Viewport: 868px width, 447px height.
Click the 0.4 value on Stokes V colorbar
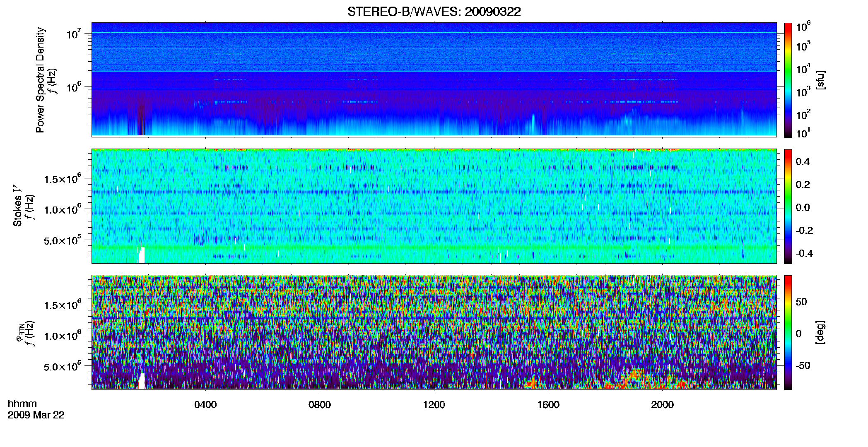click(803, 162)
